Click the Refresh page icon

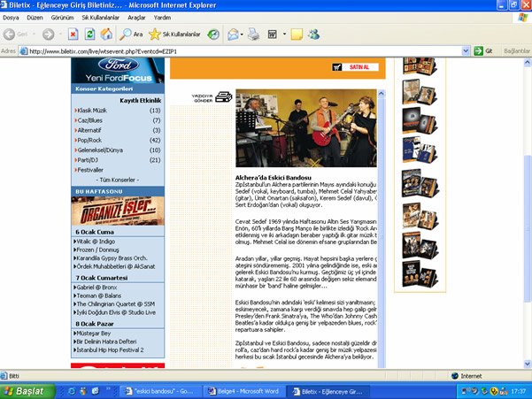pos(89,35)
